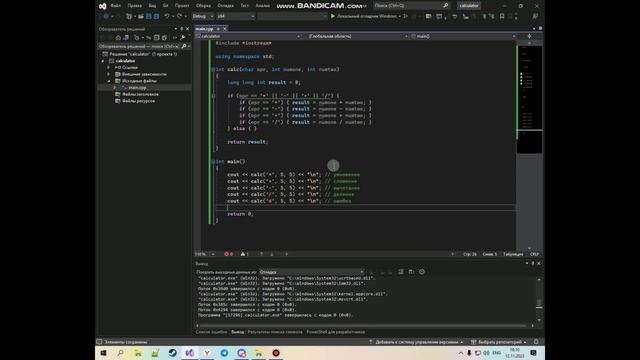Collapse the Исходные файлы folder
640x360 pixels.
(x=109, y=81)
